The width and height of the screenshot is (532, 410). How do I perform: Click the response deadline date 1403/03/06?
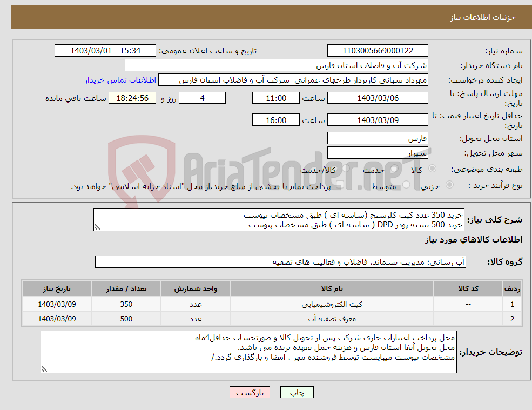pyautogui.click(x=378, y=98)
